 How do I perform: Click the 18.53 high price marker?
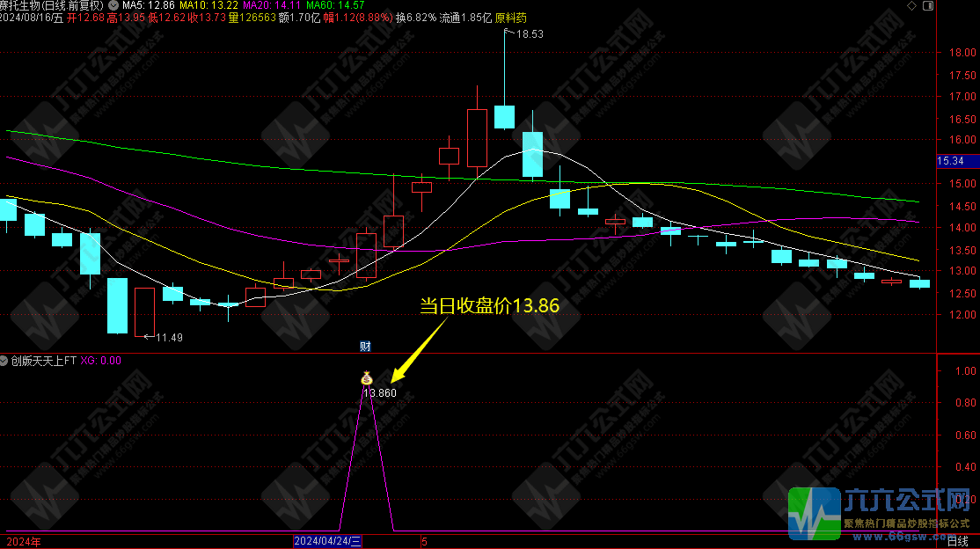(x=530, y=33)
